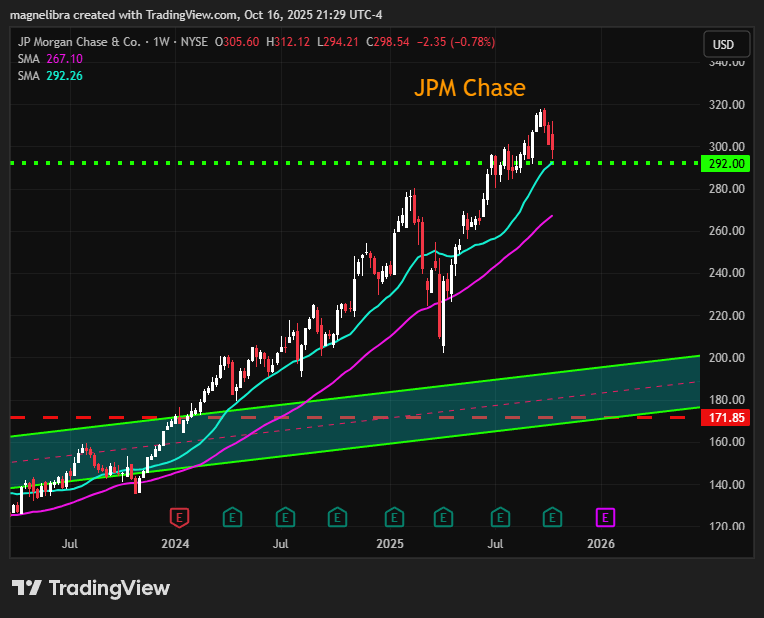
Task: Click the 260.00 price axis label
Action: (726, 231)
